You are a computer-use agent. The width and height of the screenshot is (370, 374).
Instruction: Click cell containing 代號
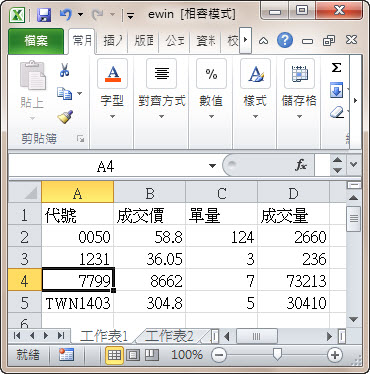(78, 214)
